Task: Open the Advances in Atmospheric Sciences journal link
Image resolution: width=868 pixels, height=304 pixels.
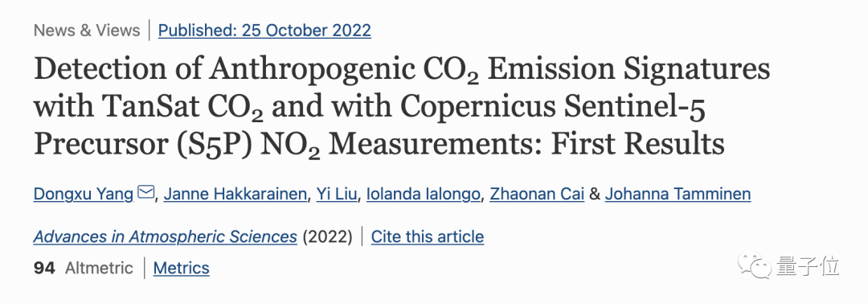Action: (166, 236)
